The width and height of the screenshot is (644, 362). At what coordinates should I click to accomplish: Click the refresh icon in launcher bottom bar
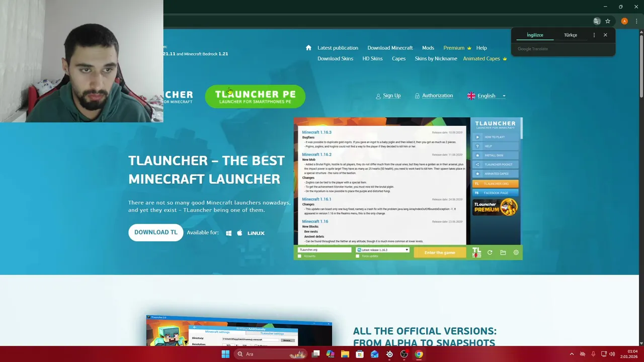[490, 252]
